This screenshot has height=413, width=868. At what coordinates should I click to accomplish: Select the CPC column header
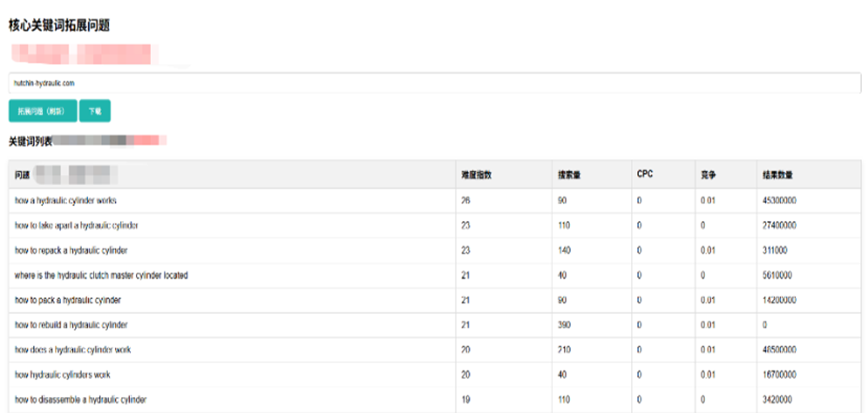point(645,174)
